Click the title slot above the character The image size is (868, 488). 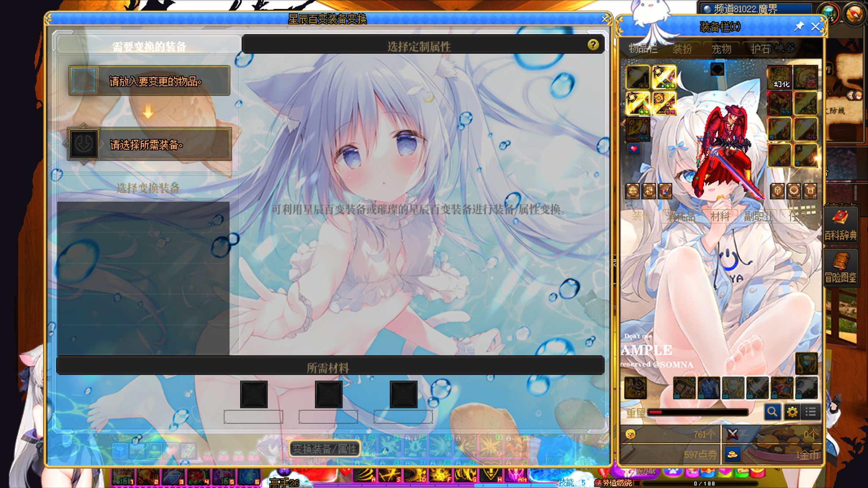point(717,69)
